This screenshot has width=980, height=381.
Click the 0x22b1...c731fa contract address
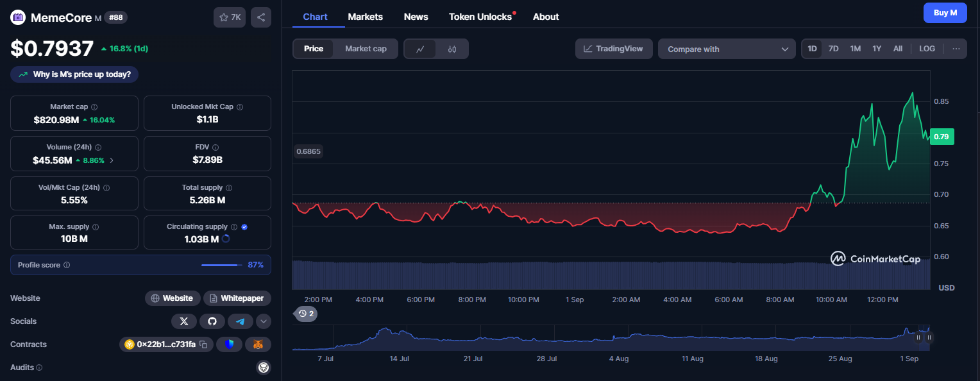click(165, 344)
